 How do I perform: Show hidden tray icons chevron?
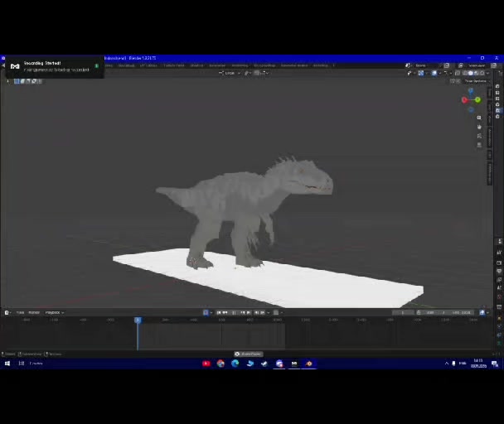447,364
